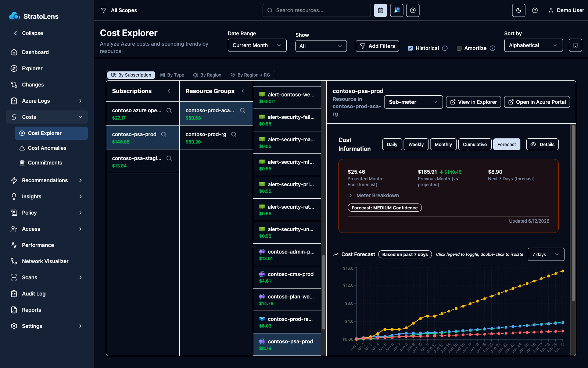588x368 pixels.
Task: Click search icon for contoso-psa-prod subscription
Action: point(164,134)
